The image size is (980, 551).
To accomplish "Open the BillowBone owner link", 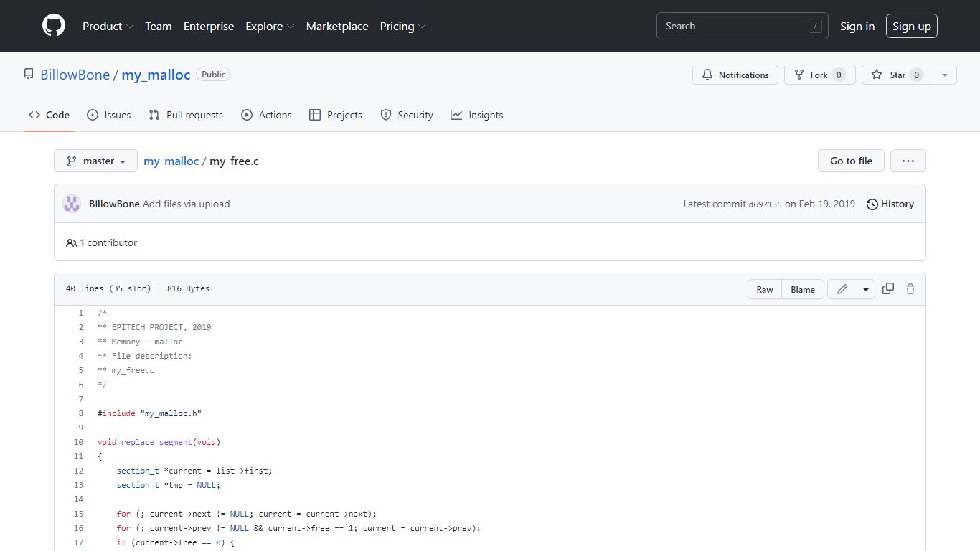I will coord(75,75).
